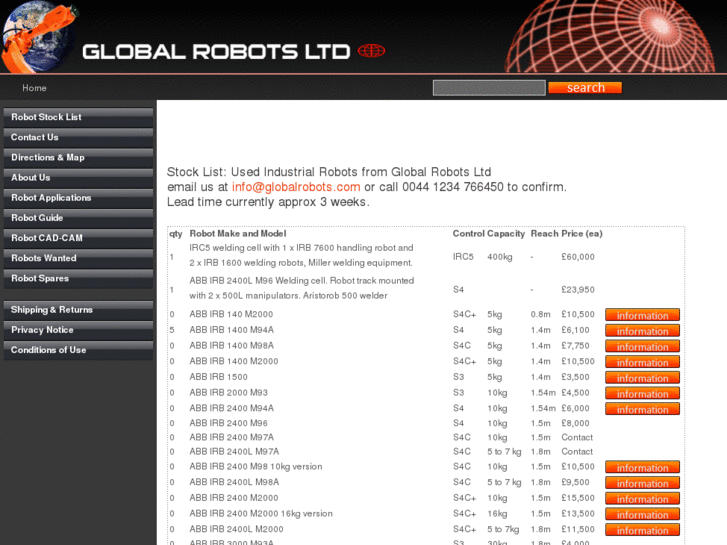Click the '£60,000' price cell

(578, 257)
